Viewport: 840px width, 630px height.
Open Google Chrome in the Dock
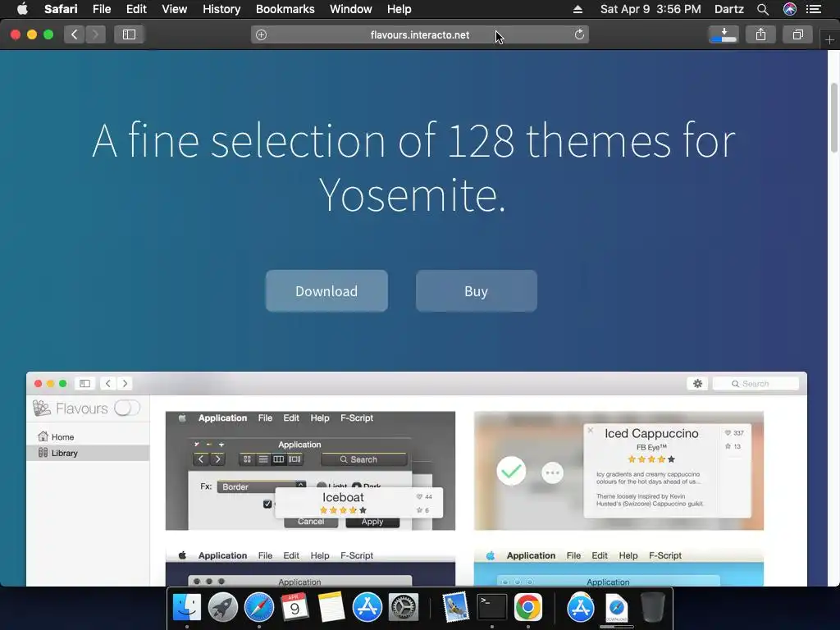click(528, 608)
